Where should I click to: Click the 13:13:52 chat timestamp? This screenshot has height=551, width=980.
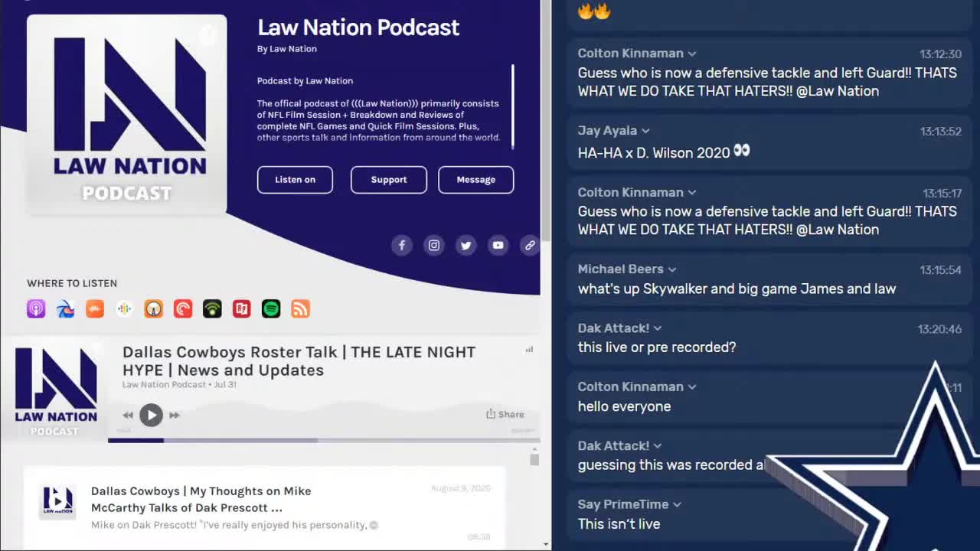pyautogui.click(x=941, y=132)
